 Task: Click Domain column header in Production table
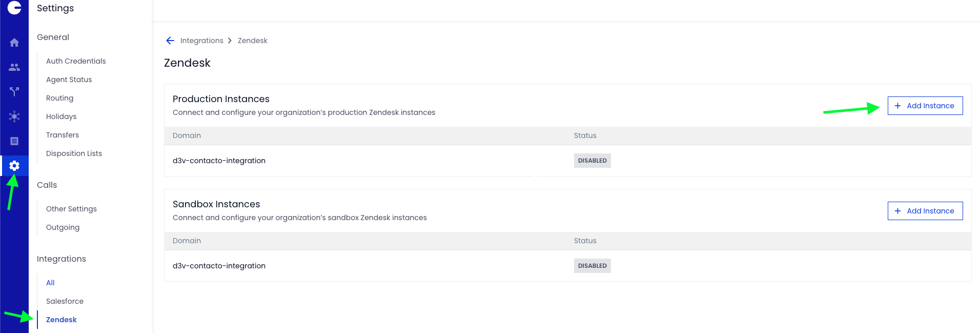(x=187, y=135)
